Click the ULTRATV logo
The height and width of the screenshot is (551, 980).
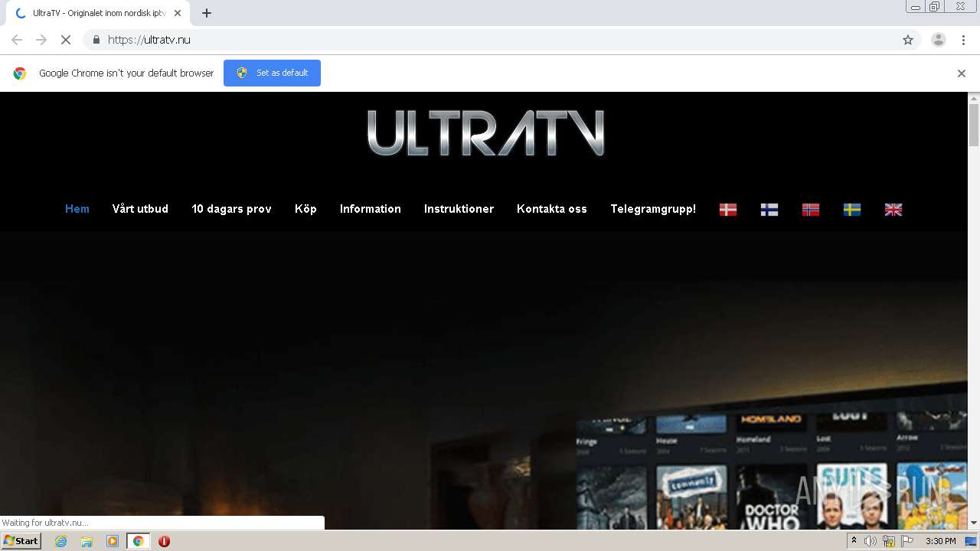pos(486,133)
